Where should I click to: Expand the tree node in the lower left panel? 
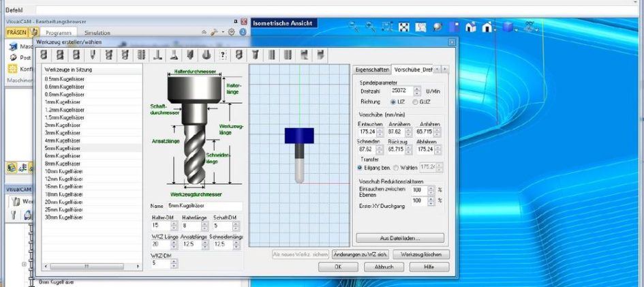[x=24, y=265]
